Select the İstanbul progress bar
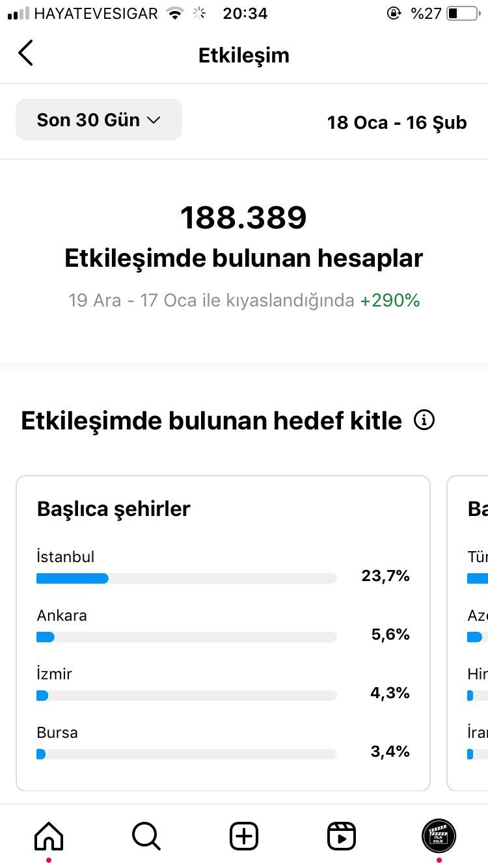 [x=187, y=578]
